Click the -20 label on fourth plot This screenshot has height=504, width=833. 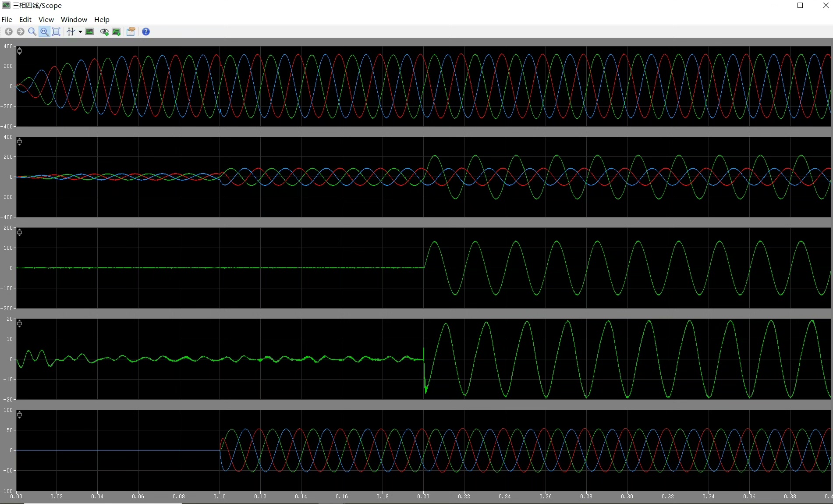(x=8, y=399)
